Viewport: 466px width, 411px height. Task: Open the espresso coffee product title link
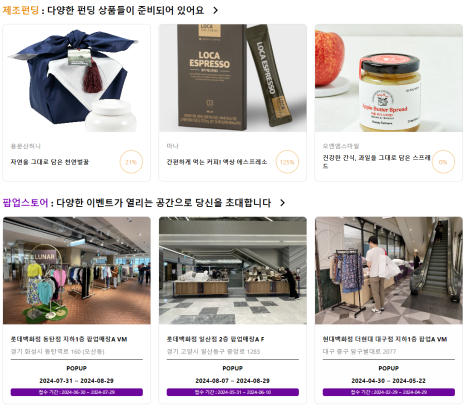pos(217,162)
